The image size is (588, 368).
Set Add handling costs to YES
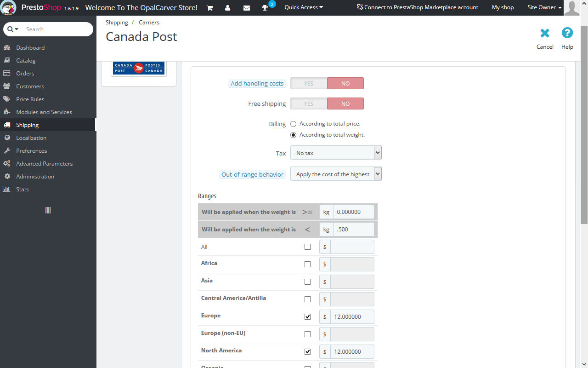(309, 83)
